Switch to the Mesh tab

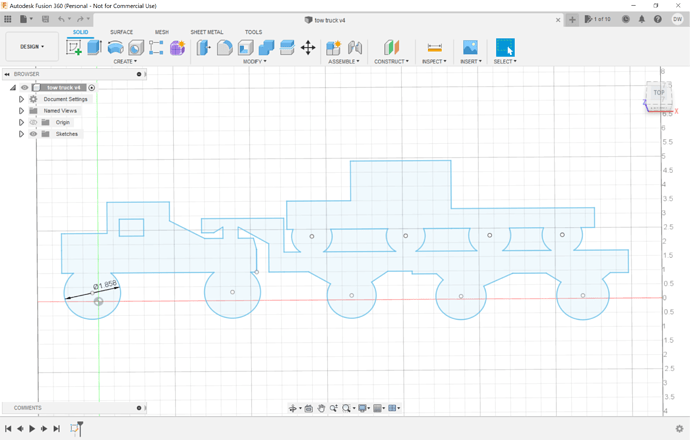tap(161, 32)
